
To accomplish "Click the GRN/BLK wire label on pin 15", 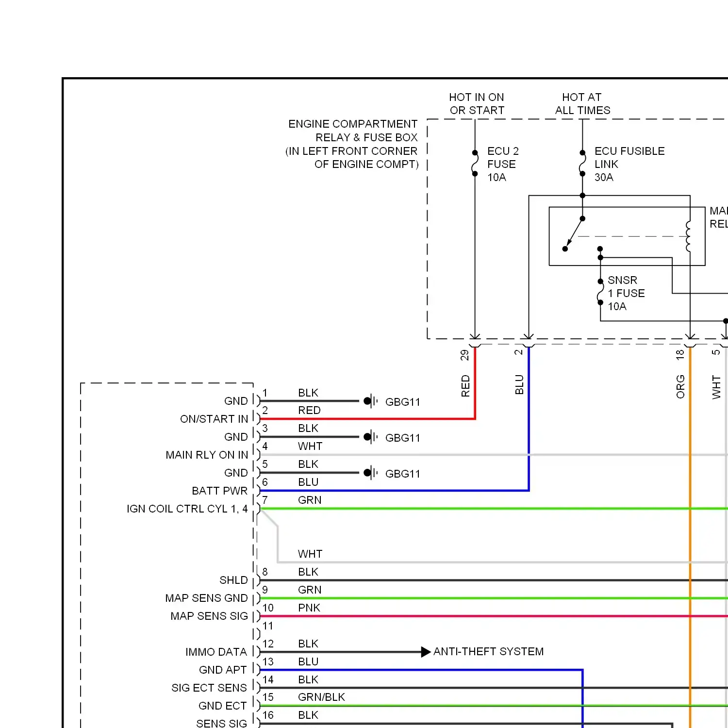I will tap(321, 697).
